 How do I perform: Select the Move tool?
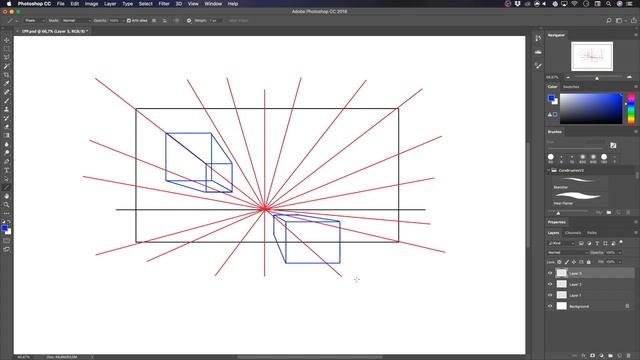coord(7,40)
